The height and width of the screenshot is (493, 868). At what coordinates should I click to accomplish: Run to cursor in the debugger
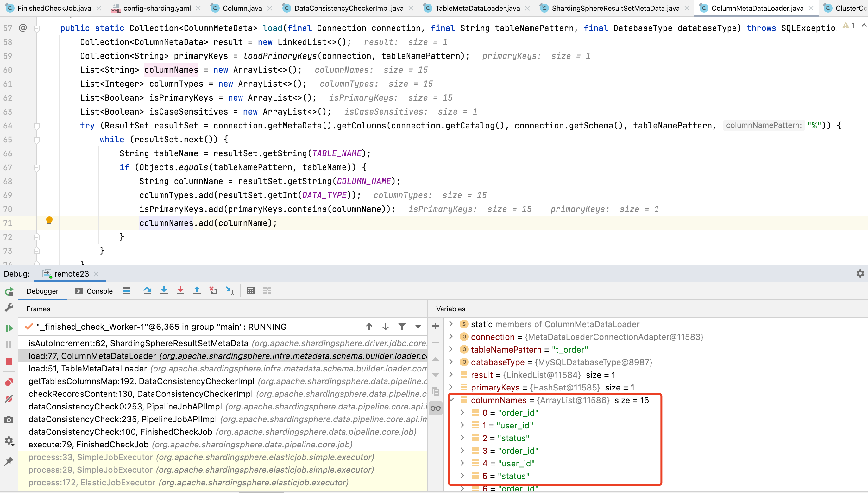[230, 290]
